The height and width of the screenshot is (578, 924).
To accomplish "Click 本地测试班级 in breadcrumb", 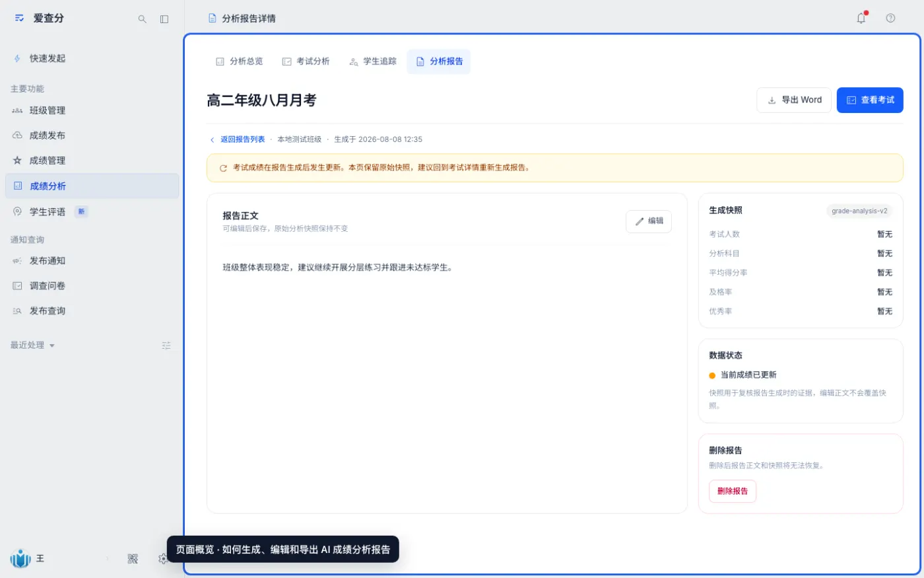I will [x=299, y=139].
